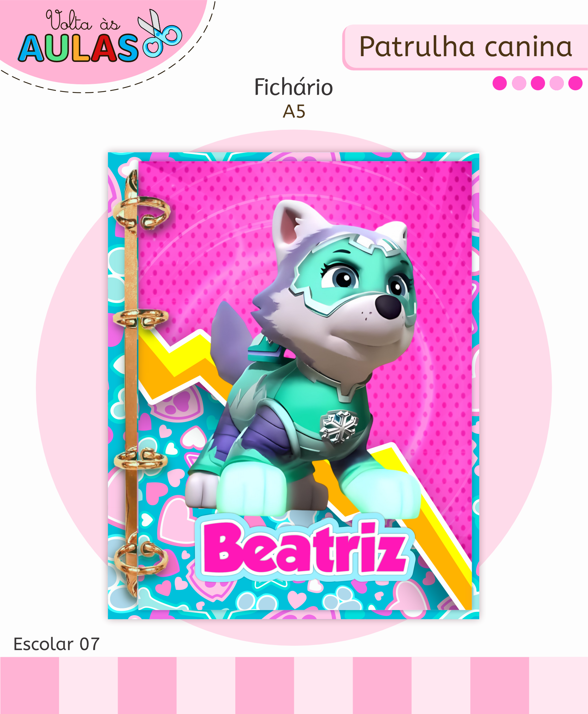Click the puppy's black nose
The width and height of the screenshot is (588, 714).
point(388,306)
